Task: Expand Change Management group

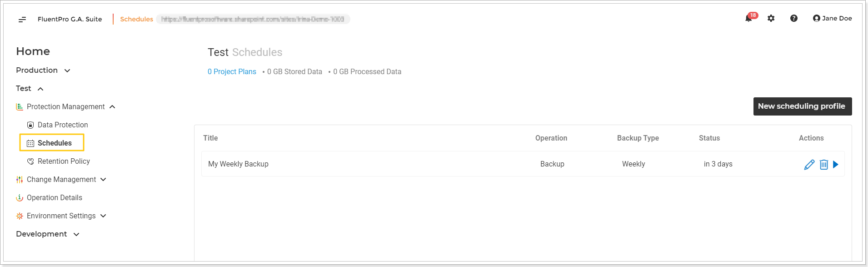Action: [61, 179]
